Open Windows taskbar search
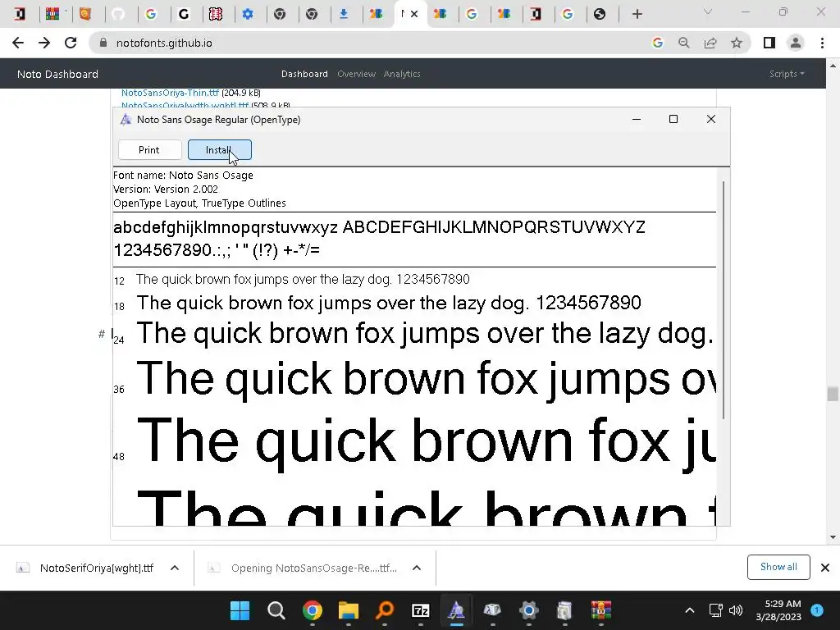Screen dimensions: 840x630 pos(276,610)
